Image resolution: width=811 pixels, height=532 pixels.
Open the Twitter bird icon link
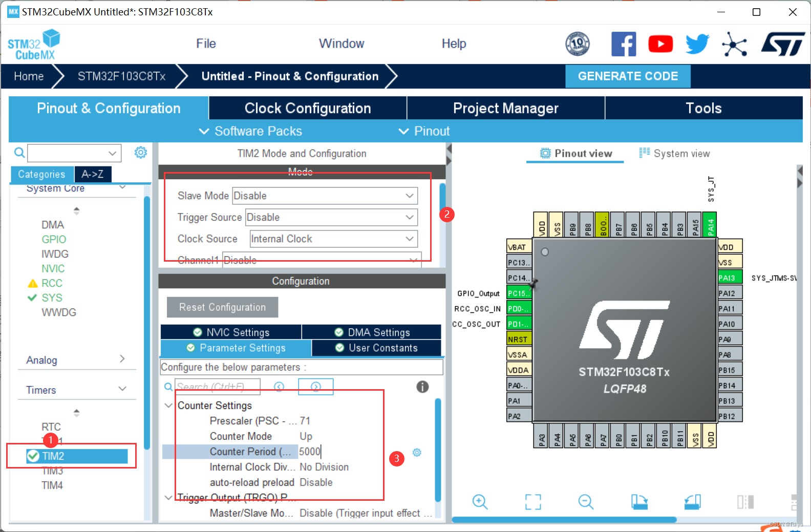coord(697,44)
